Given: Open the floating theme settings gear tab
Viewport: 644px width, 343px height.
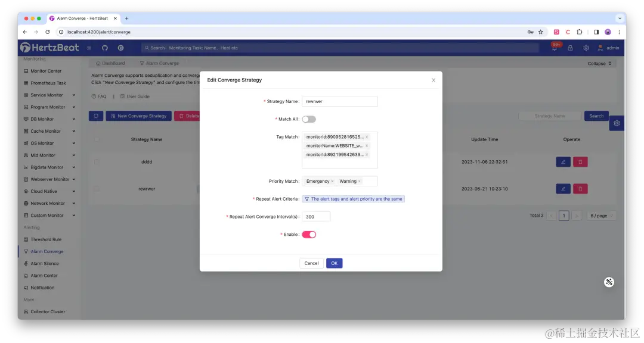Looking at the screenshot, I should click(617, 123).
